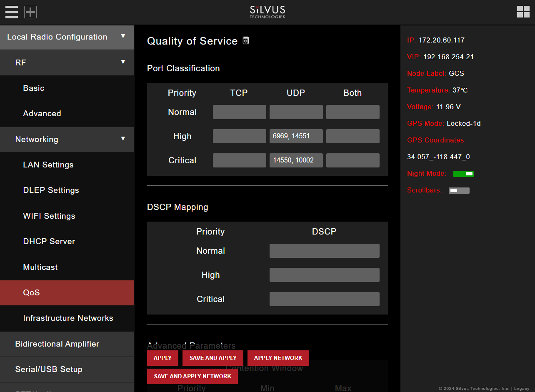This screenshot has height=392, width=535.
Task: Click the APPLY NETWORK button
Action: pyautogui.click(x=278, y=358)
